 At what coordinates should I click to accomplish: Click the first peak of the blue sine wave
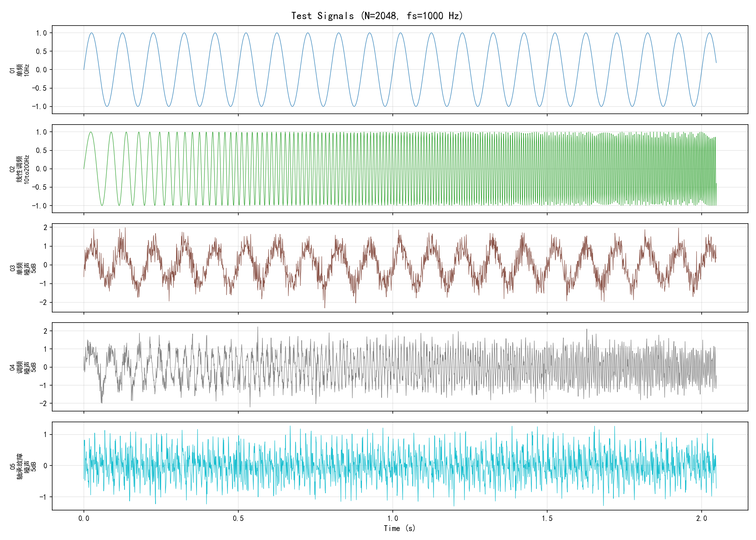point(91,33)
